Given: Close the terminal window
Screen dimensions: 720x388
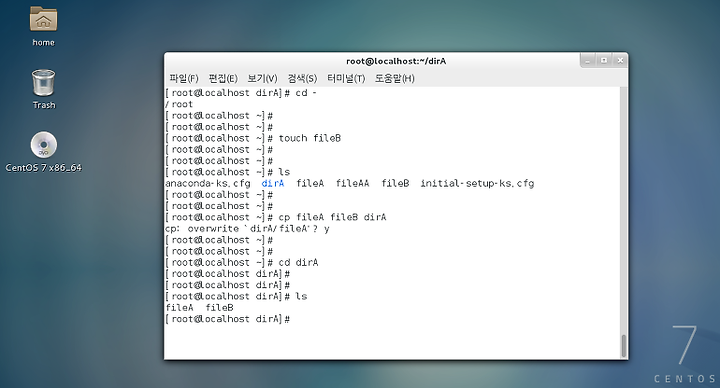Looking at the screenshot, I should (620, 61).
